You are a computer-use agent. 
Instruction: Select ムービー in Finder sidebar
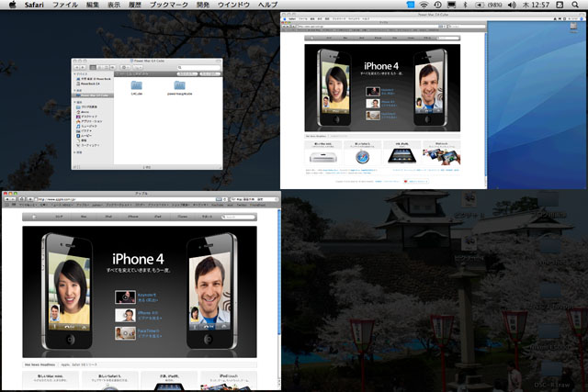click(84, 136)
